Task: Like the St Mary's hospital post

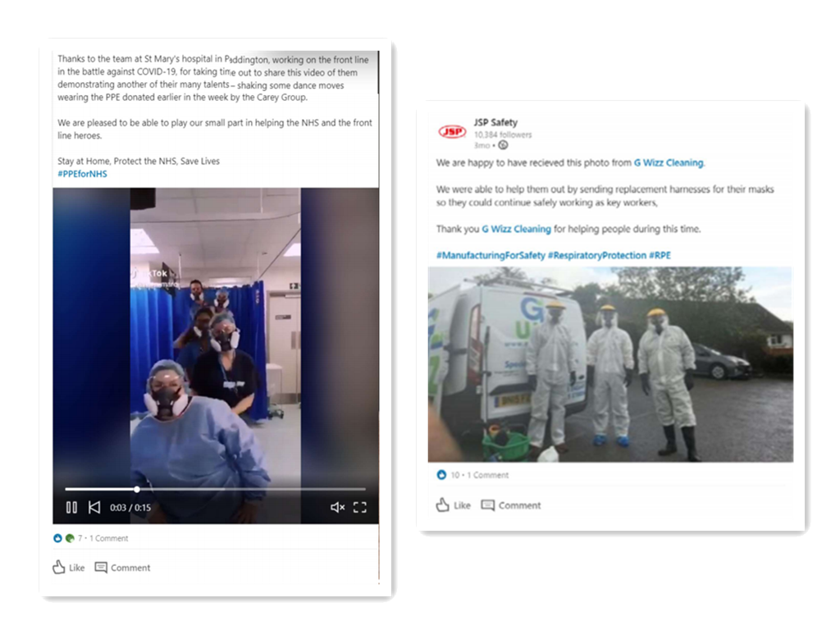Action: pos(69,568)
